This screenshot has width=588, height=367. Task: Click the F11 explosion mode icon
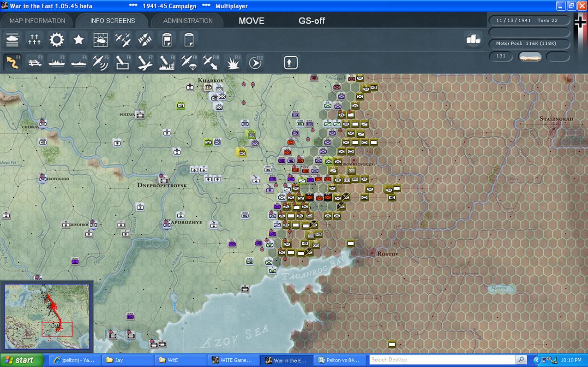[x=233, y=62]
